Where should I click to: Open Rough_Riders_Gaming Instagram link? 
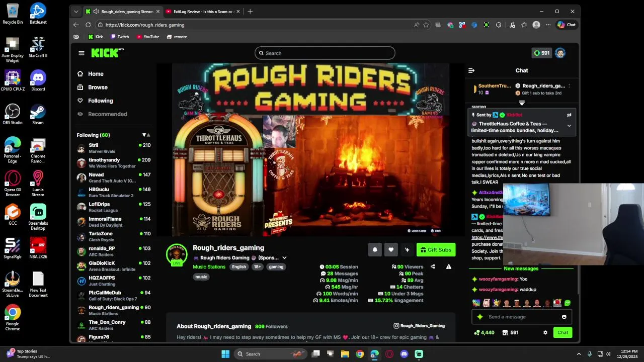[419, 326]
